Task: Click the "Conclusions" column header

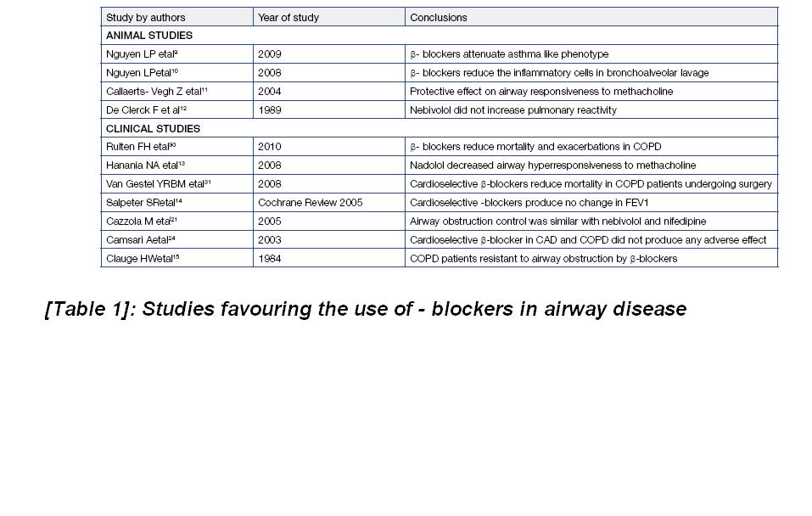Action: pos(439,17)
